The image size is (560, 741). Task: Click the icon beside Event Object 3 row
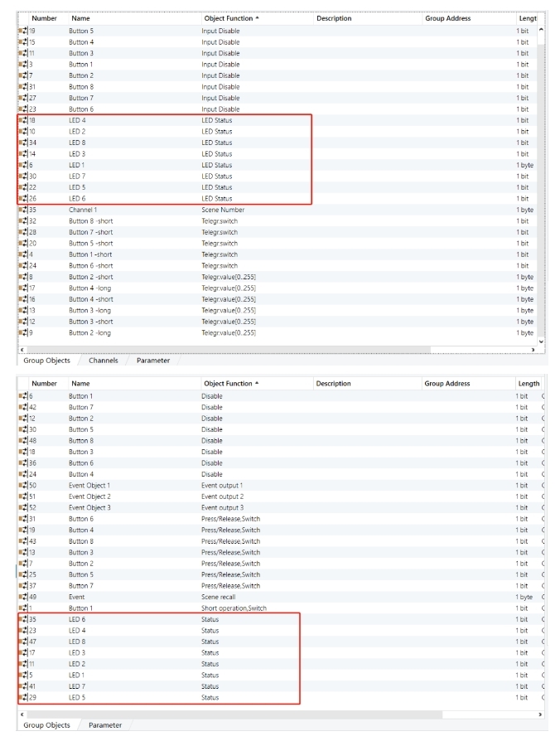click(x=22, y=507)
